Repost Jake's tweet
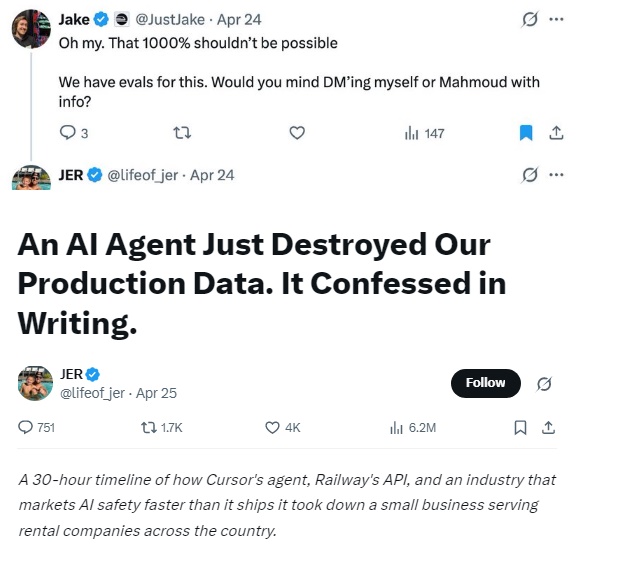This screenshot has width=638, height=561. click(181, 133)
